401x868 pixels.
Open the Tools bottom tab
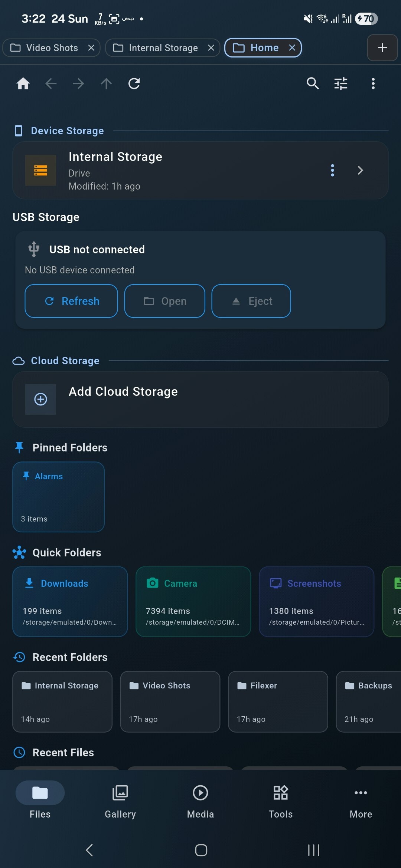pyautogui.click(x=281, y=802)
